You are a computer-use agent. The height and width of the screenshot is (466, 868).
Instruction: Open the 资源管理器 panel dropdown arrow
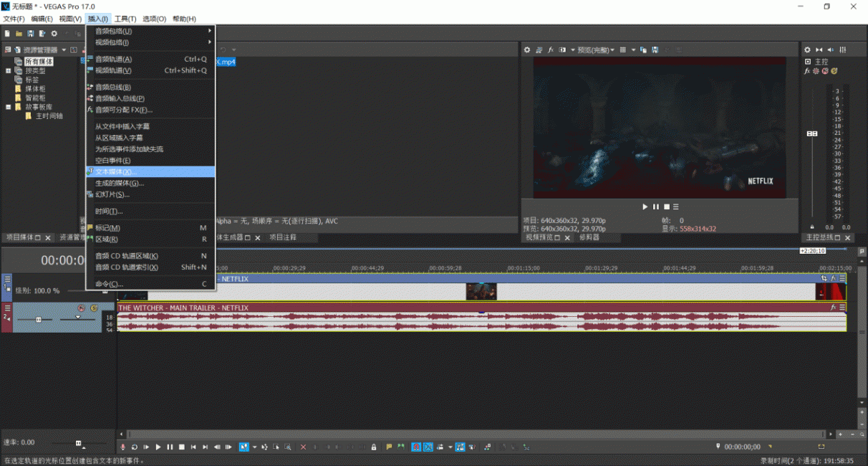click(x=64, y=50)
